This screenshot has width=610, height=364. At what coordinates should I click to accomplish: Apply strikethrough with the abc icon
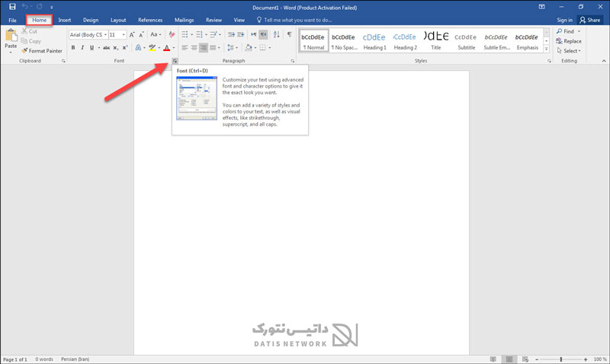[x=106, y=48]
